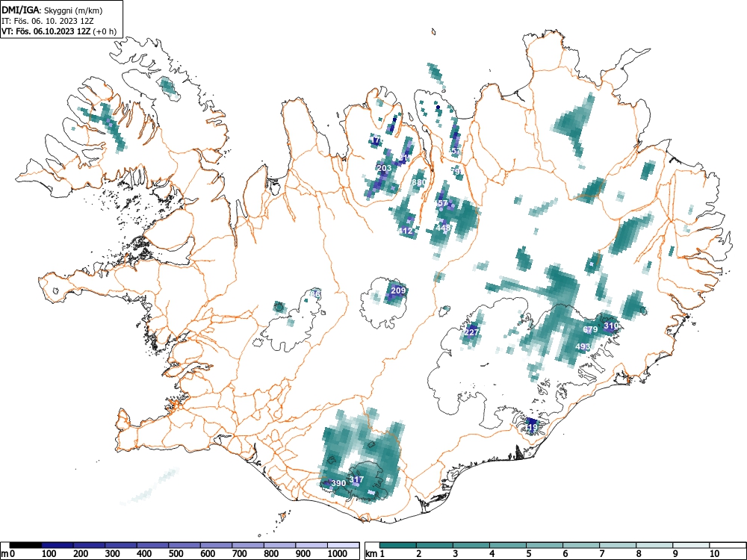This screenshot has width=747, height=560.
Task: Click the '500' tick label on the m scale
Action: (x=176, y=554)
